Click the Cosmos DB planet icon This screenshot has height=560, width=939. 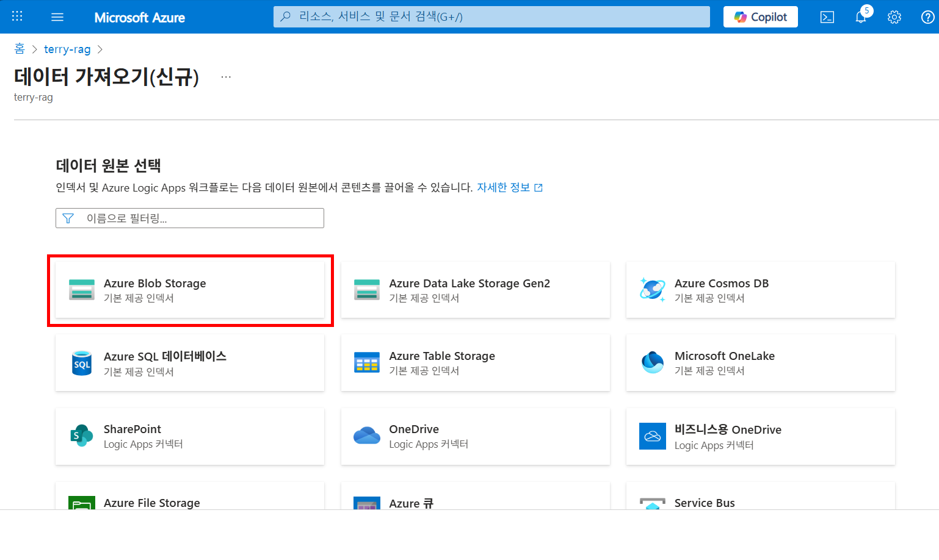[x=653, y=289]
